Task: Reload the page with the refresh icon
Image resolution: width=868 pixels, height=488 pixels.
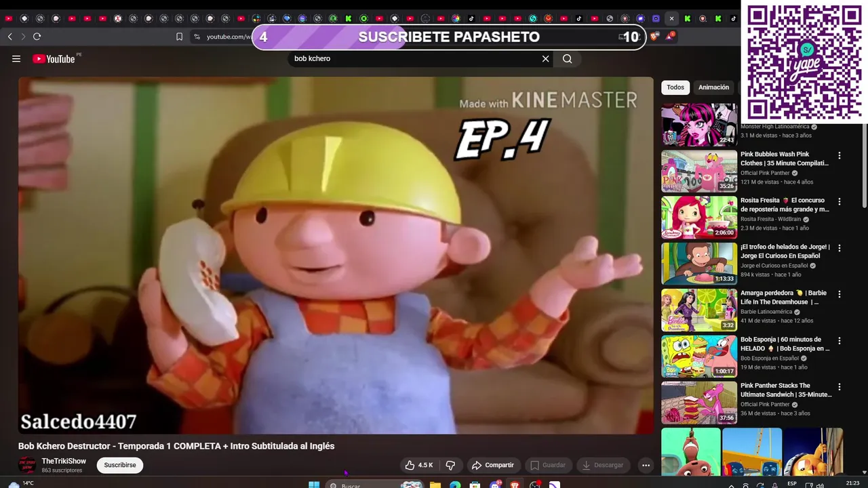Action: coord(37,37)
